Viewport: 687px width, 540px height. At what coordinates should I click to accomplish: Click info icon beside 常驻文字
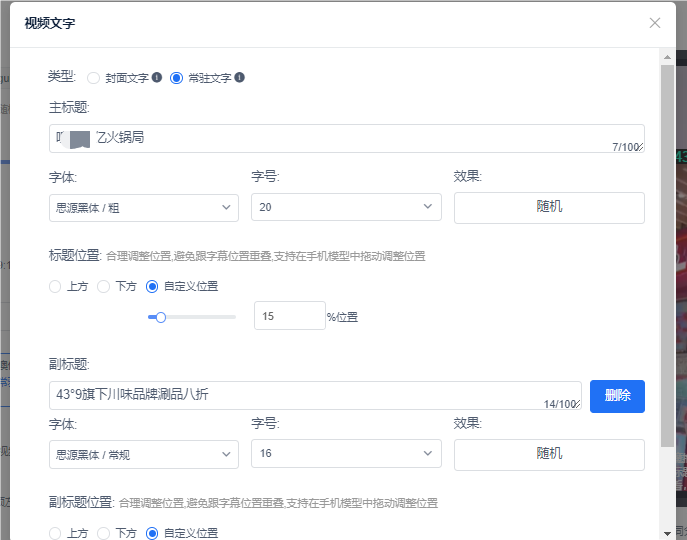(240, 78)
